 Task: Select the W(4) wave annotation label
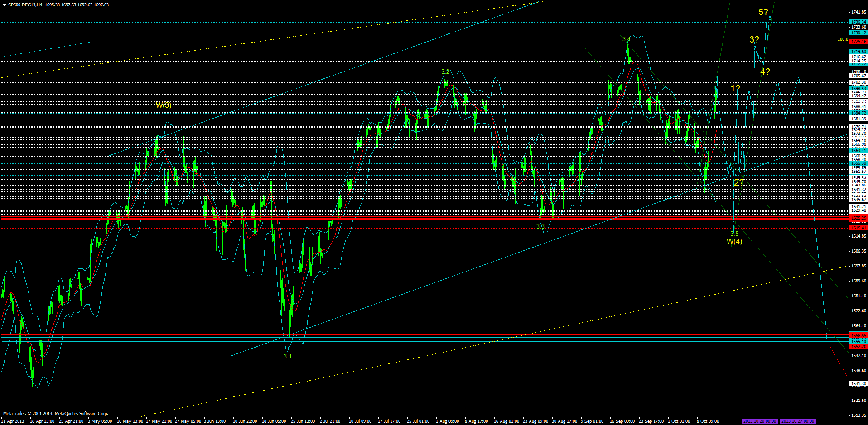click(x=735, y=242)
